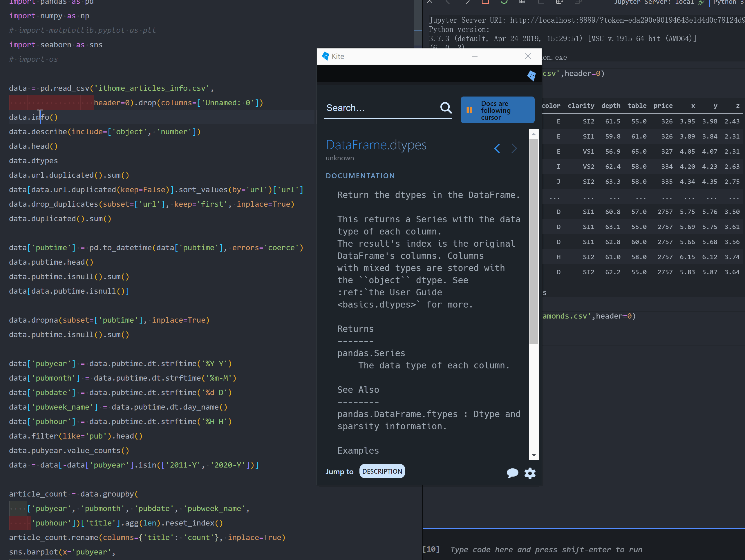This screenshot has height=560, width=745.
Task: Click the Jupyter Server URI line in the output
Action: [587, 20]
